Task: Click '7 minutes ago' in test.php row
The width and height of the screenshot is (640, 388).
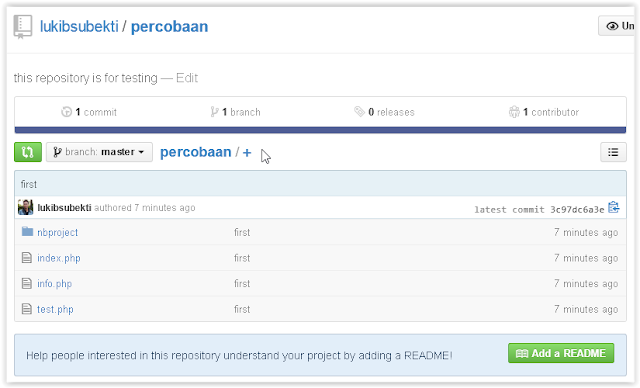Action: pos(586,309)
